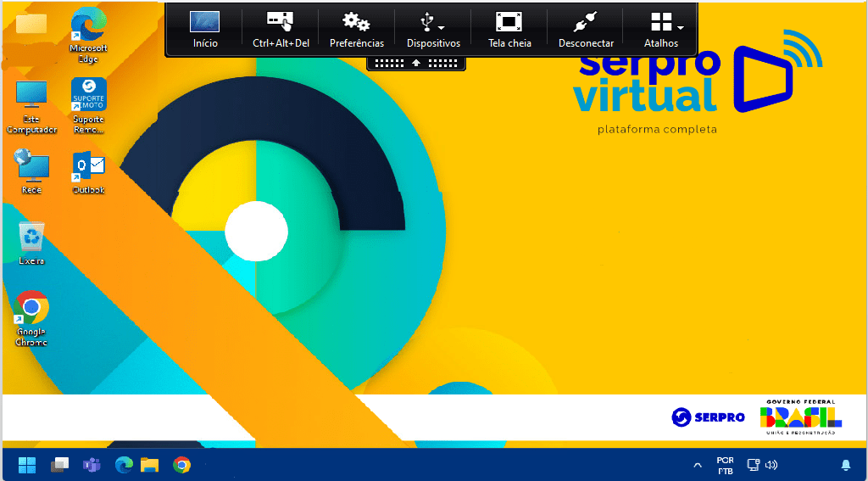Open Outlook desktop shortcut
Image resolution: width=868 pixels, height=481 pixels.
tap(88, 172)
